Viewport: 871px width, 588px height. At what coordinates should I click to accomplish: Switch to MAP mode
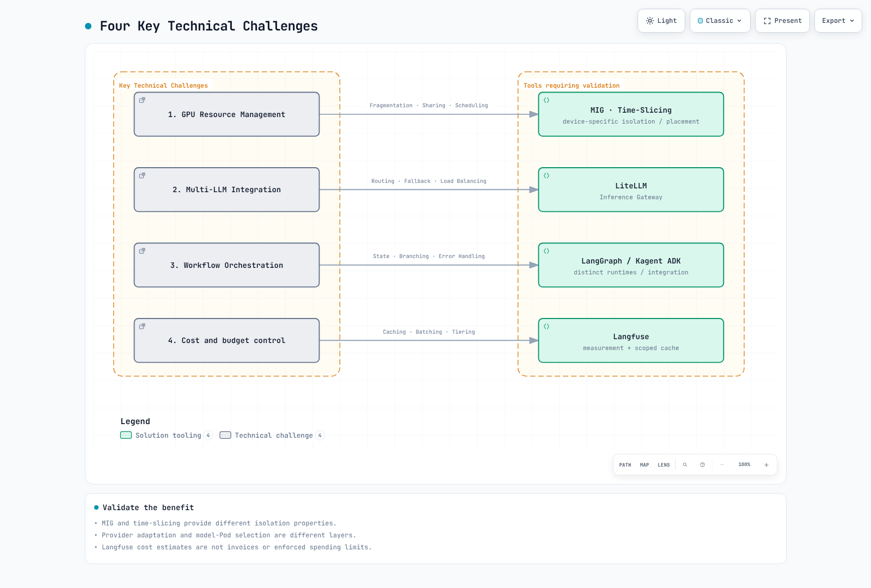tap(645, 465)
